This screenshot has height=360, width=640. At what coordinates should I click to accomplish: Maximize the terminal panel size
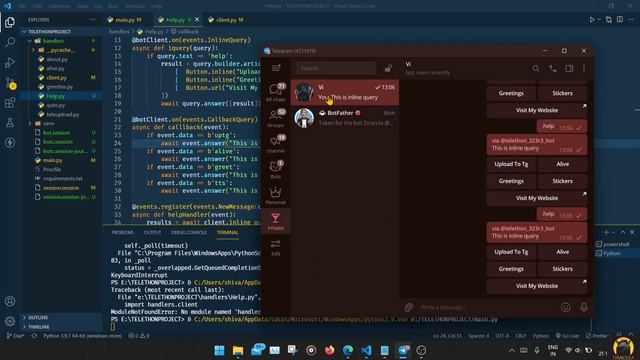(623, 232)
